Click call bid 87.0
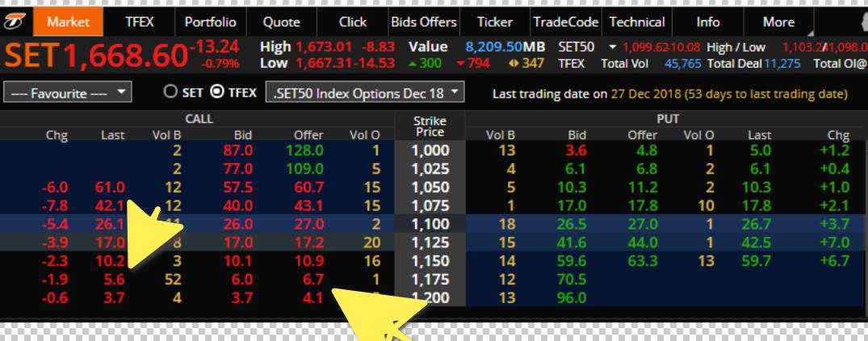868x341 pixels. pyautogui.click(x=238, y=150)
